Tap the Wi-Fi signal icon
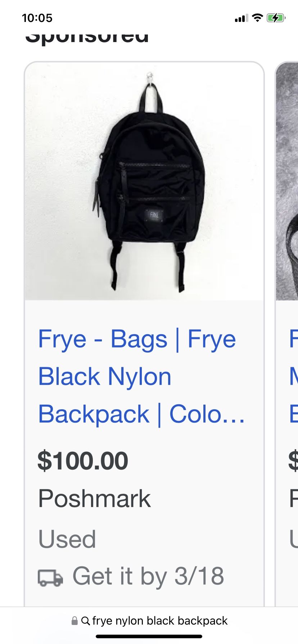The image size is (298, 644). [257, 18]
